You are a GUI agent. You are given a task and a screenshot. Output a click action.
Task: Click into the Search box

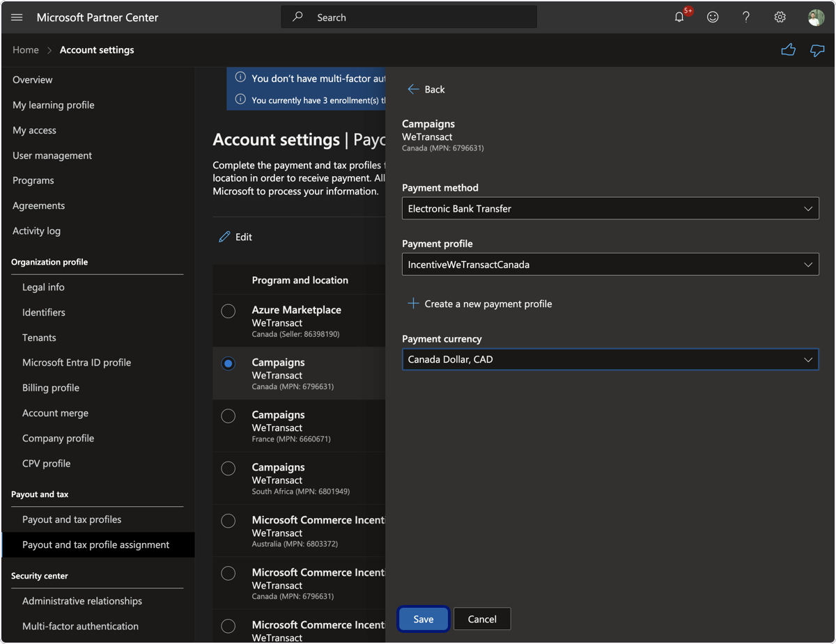click(409, 17)
